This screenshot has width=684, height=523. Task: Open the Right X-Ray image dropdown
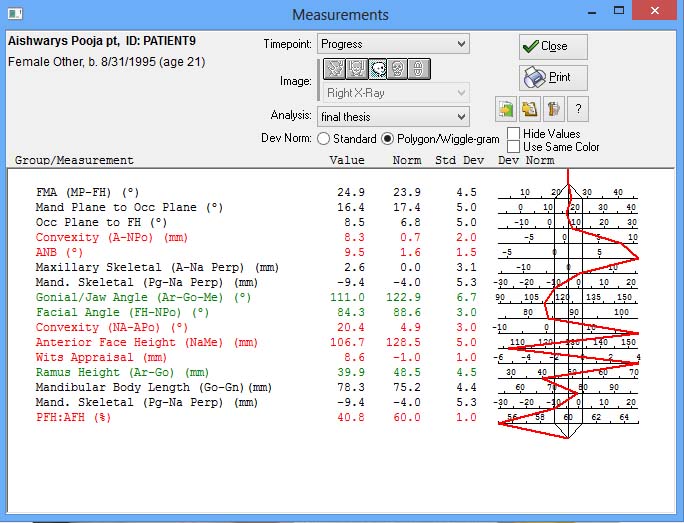pyautogui.click(x=392, y=93)
